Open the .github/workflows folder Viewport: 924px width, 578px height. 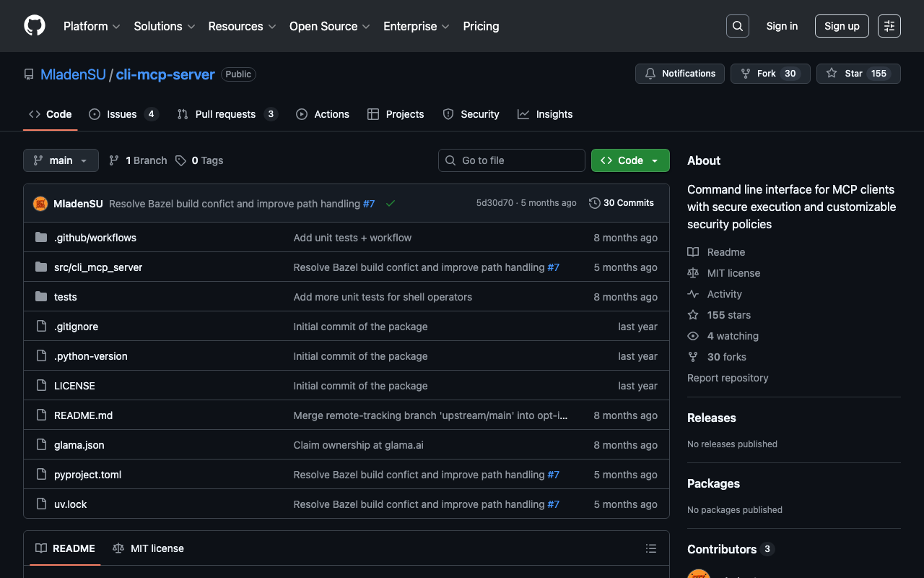(95, 238)
